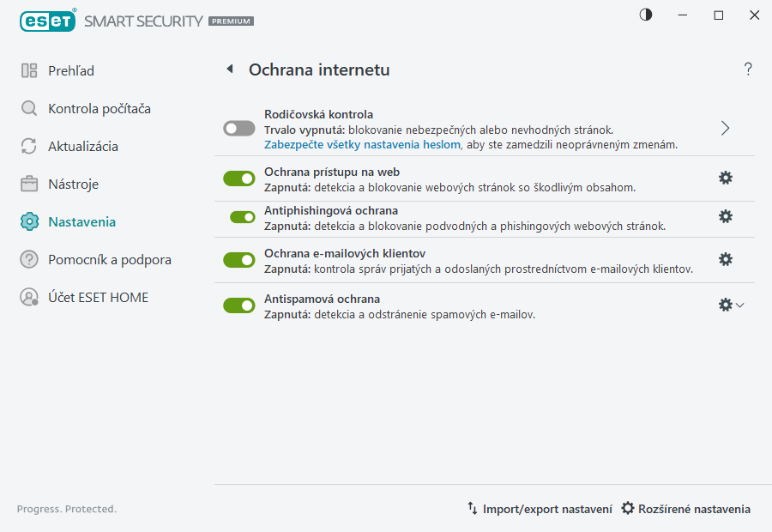Image resolution: width=772 pixels, height=532 pixels.
Task: Select the Kontrola počítača magnifier icon
Action: (27, 108)
